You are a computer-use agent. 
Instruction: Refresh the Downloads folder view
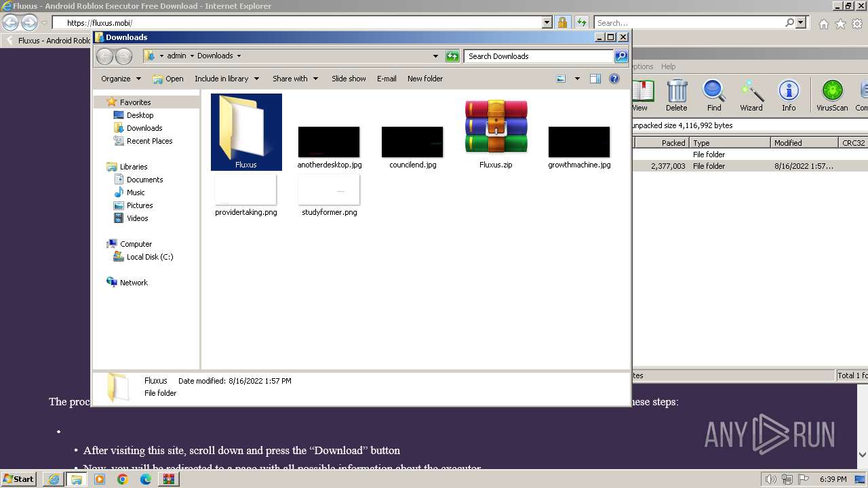click(x=452, y=56)
